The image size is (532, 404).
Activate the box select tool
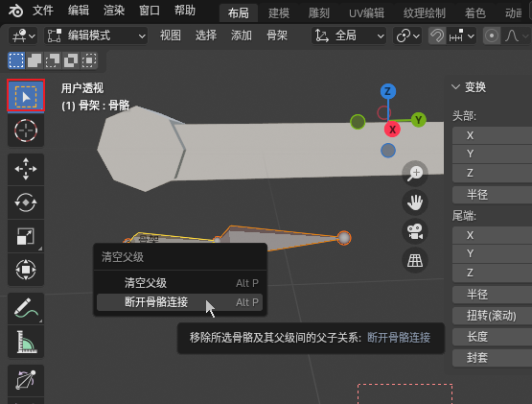(26, 96)
